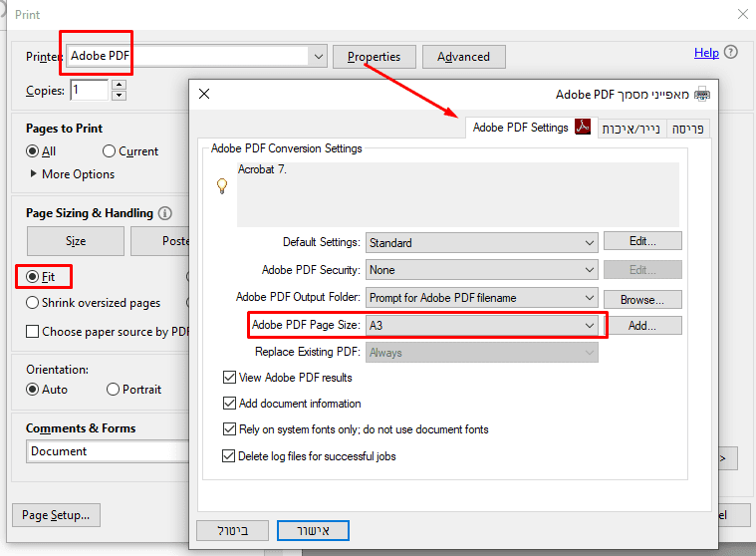Click the Page Setup button
The height and width of the screenshot is (556, 756).
56,515
